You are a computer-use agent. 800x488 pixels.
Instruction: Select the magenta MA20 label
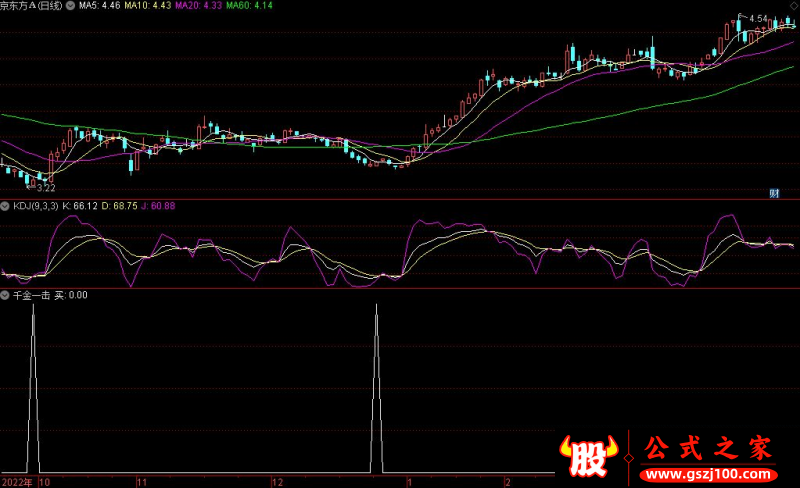point(194,6)
